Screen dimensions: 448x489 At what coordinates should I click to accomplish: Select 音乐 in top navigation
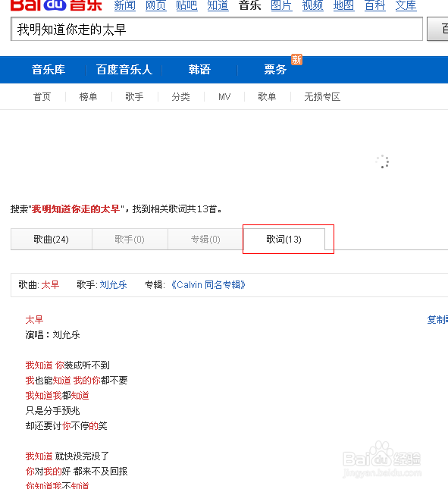[249, 5]
